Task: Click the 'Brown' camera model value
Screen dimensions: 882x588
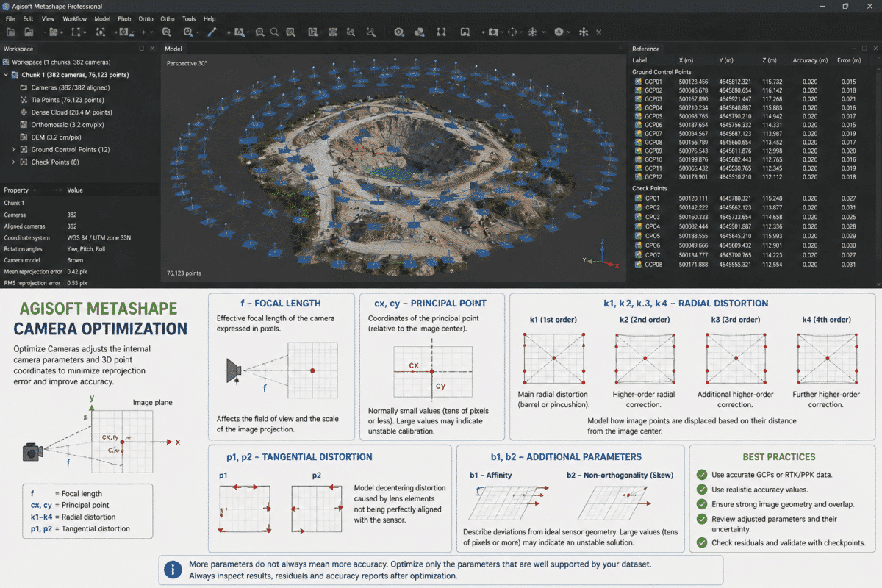Action: pos(76,260)
